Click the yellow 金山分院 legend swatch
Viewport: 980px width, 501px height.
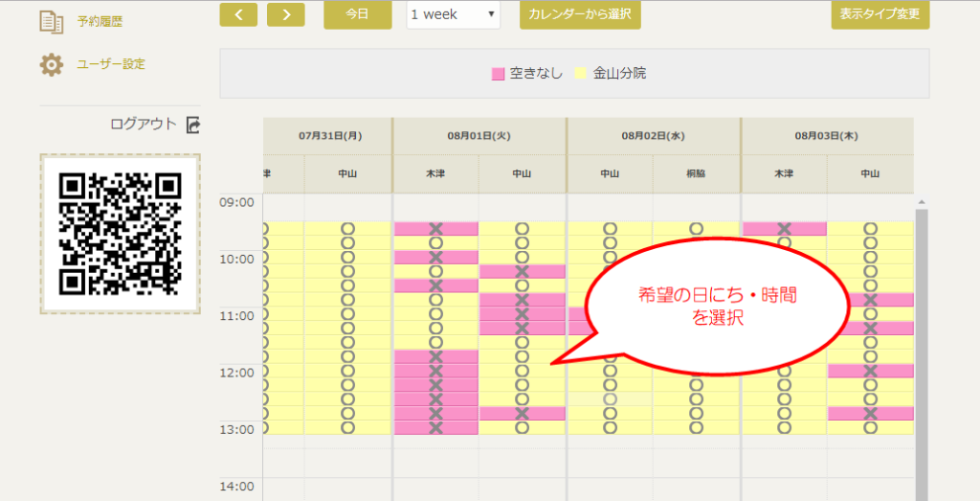[580, 73]
